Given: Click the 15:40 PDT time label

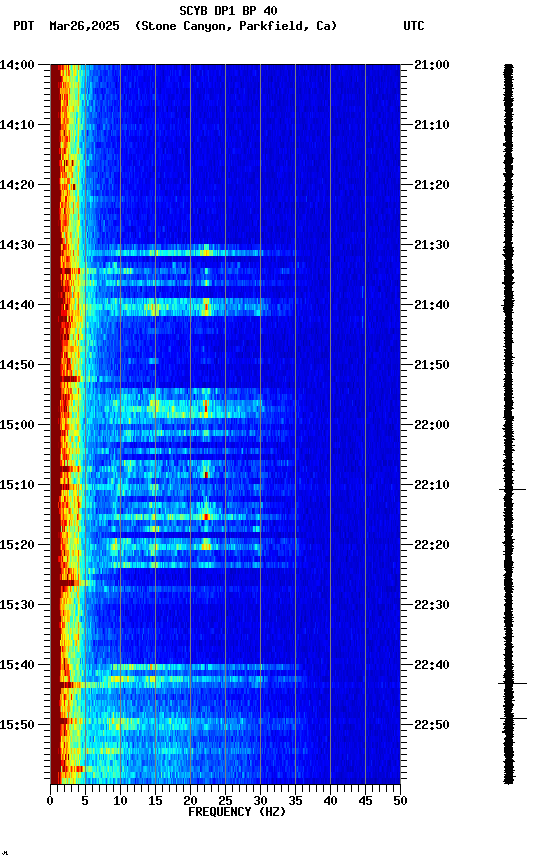Looking at the screenshot, I should point(17,665).
